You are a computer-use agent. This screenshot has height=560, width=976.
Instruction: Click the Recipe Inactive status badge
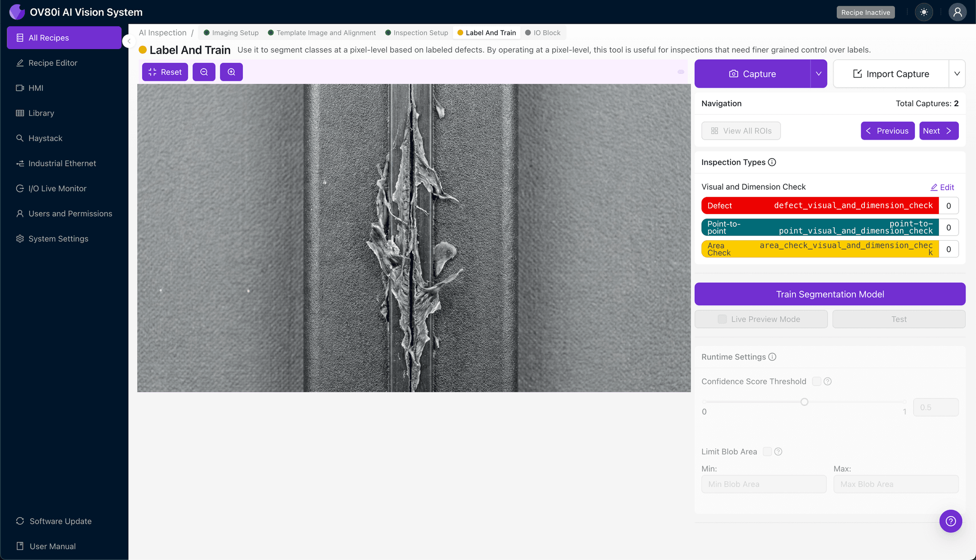click(865, 12)
